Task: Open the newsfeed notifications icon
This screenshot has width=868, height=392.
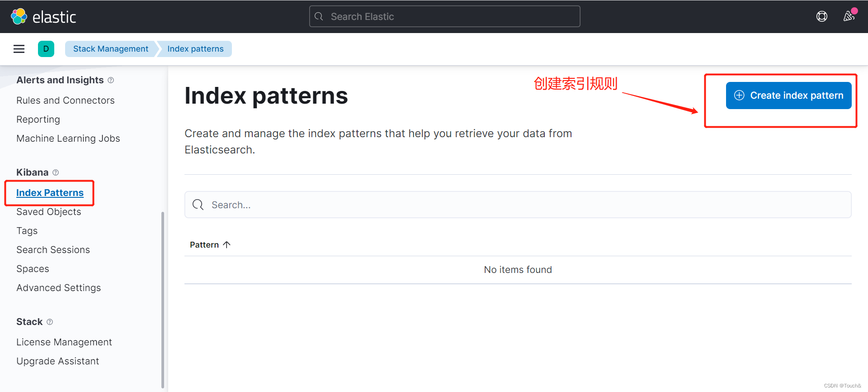Action: tap(849, 17)
